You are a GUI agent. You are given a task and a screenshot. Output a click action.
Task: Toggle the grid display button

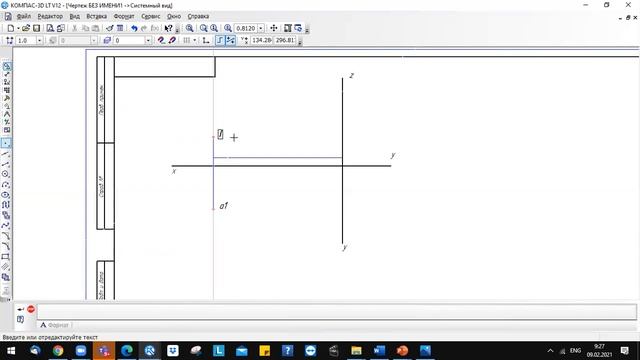187,40
